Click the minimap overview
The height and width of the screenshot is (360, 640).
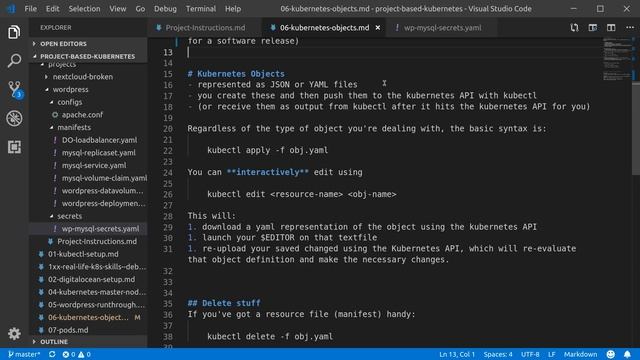[617, 59]
